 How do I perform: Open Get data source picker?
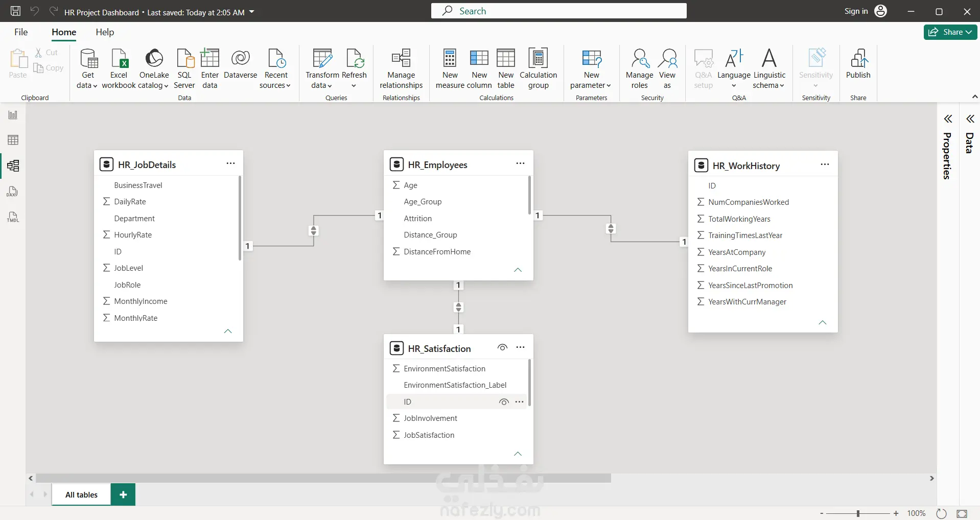coord(88,69)
